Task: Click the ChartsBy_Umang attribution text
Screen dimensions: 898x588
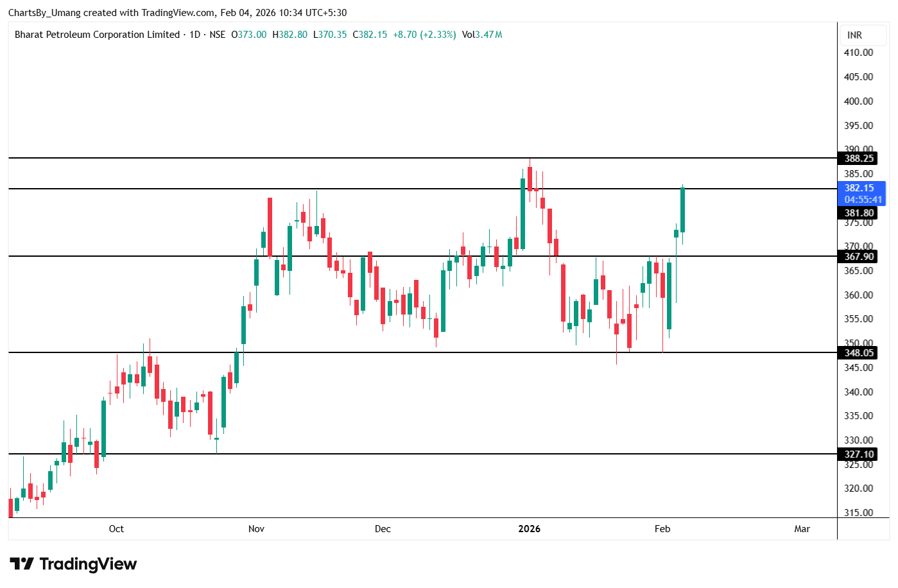Action: [44, 13]
